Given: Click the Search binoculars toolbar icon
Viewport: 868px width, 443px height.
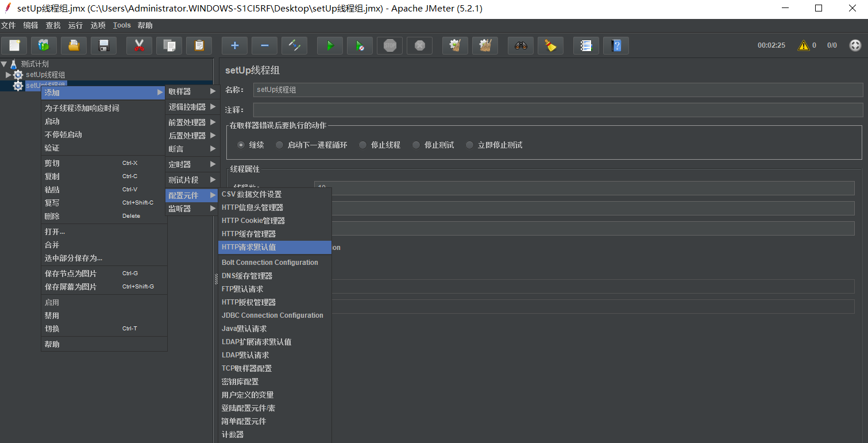Looking at the screenshot, I should pyautogui.click(x=520, y=46).
